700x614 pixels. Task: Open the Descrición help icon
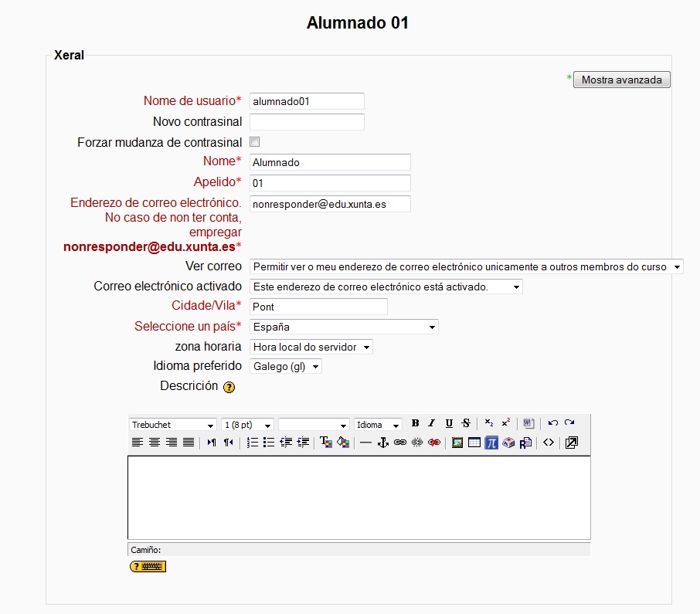tap(229, 387)
